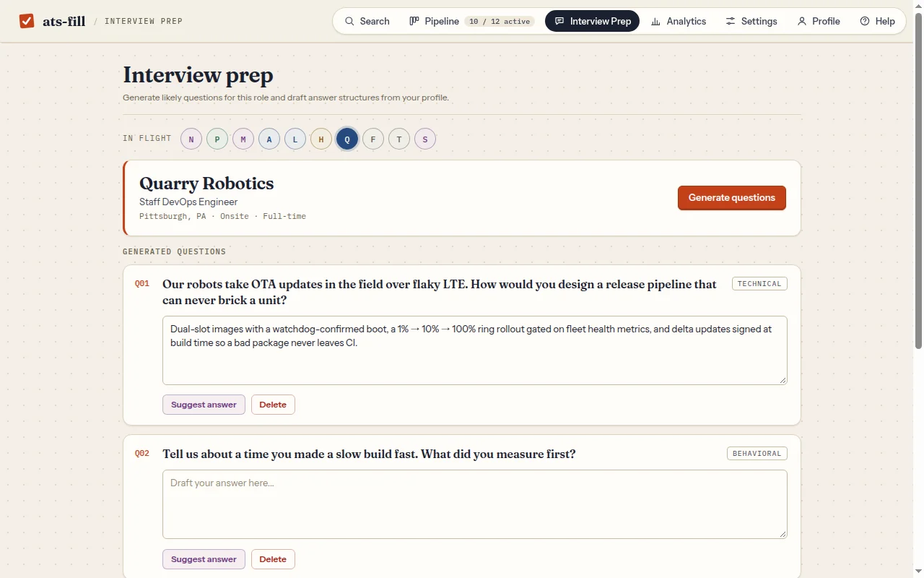Click the Pittsburgh, PA location line
Image resolution: width=924 pixels, height=578 pixels.
[x=222, y=216]
